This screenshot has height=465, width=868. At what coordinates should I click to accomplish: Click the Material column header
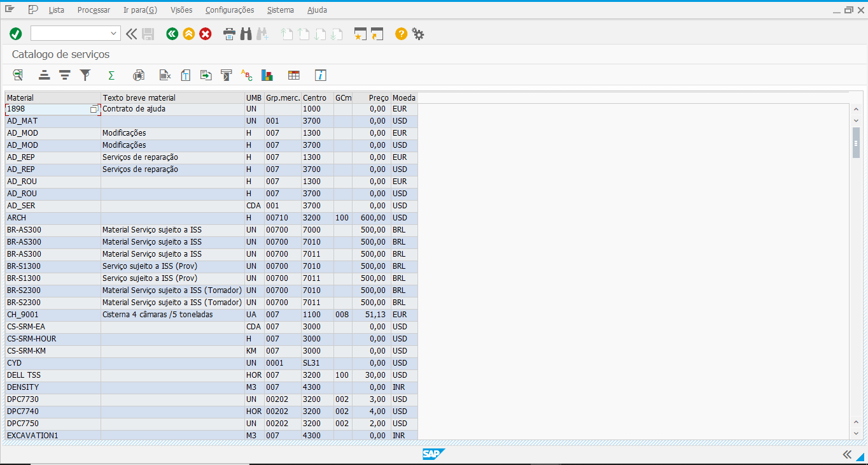pyautogui.click(x=53, y=97)
